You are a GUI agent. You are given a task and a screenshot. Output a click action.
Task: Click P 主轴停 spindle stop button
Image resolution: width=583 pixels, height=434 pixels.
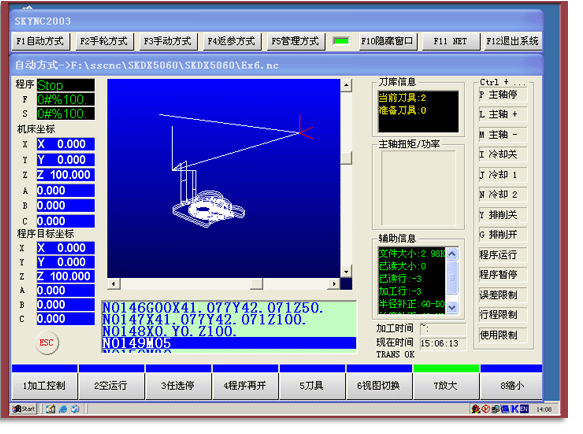point(502,95)
